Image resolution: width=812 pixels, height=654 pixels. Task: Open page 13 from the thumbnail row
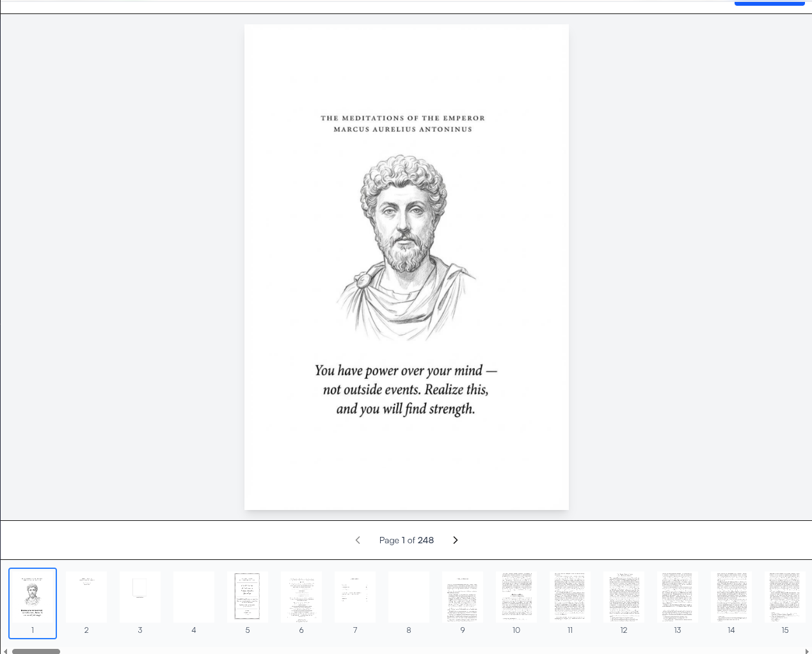tap(678, 596)
